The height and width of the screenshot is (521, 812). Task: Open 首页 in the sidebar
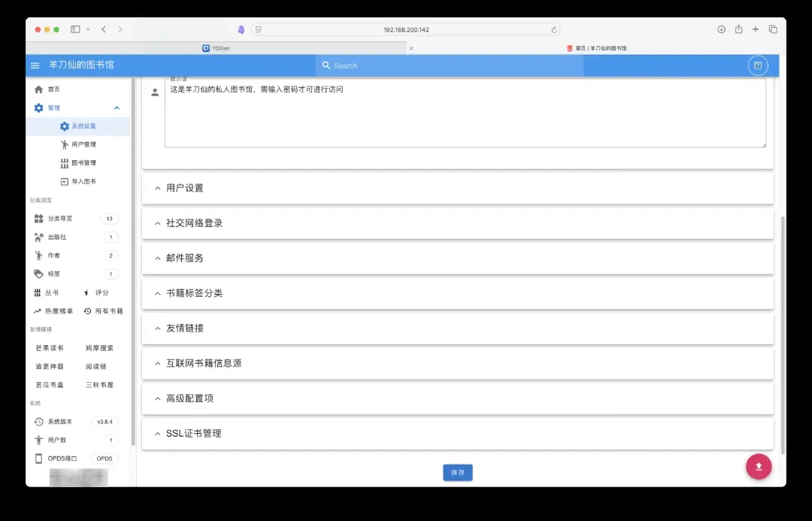click(53, 89)
